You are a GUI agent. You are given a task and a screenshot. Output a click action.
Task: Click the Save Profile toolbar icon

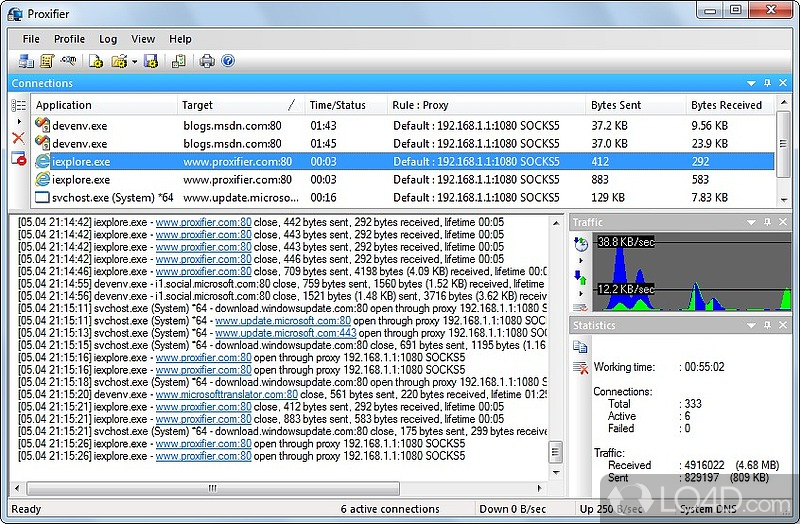pyautogui.click(x=151, y=61)
